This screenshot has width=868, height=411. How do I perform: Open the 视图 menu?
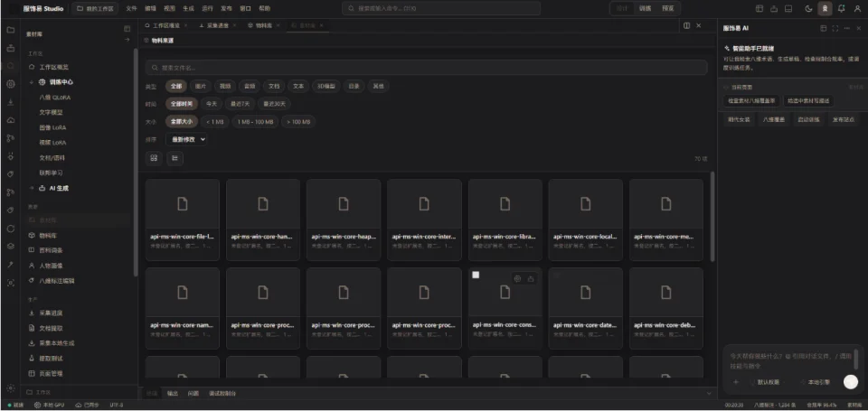pos(169,9)
